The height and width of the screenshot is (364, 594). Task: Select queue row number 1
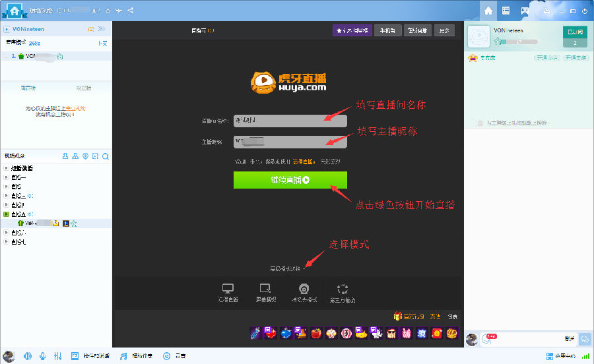(x=56, y=56)
